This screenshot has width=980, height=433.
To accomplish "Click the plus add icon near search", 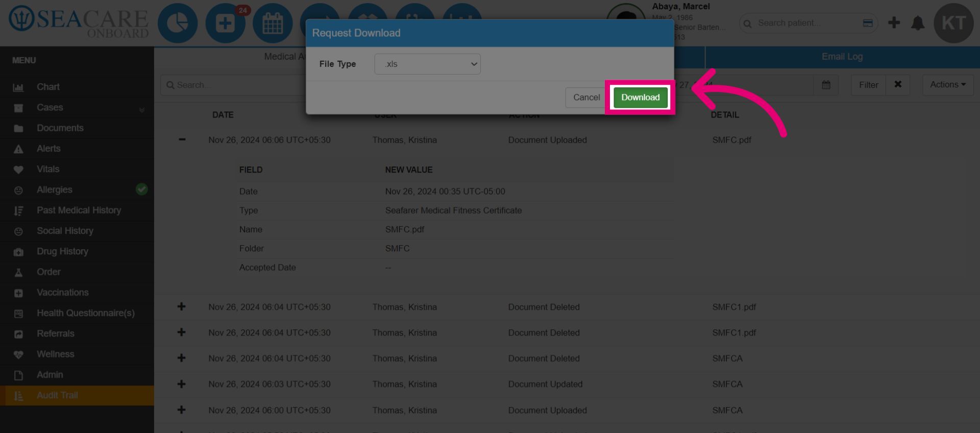I will (894, 23).
